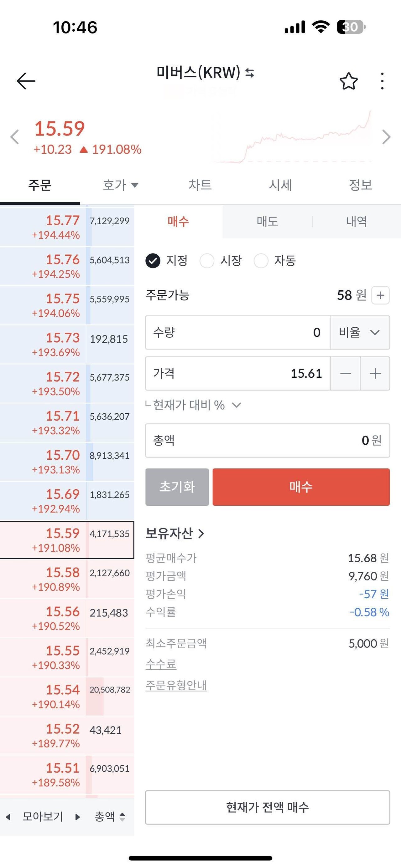The image size is (401, 868).
Task: Select the 시장 order type radio button
Action: [x=207, y=260]
